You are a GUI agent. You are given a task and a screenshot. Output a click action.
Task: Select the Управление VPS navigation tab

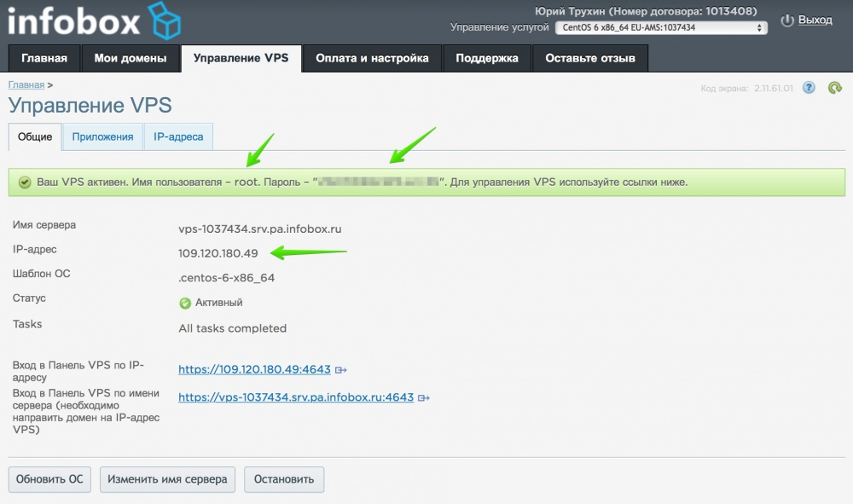point(241,58)
